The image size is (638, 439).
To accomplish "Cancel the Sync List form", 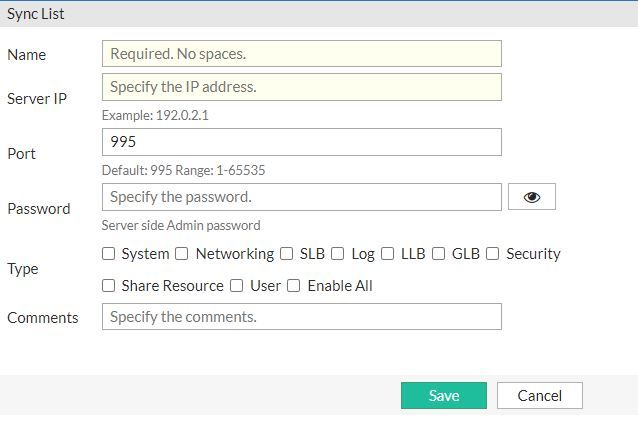I will 539,396.
